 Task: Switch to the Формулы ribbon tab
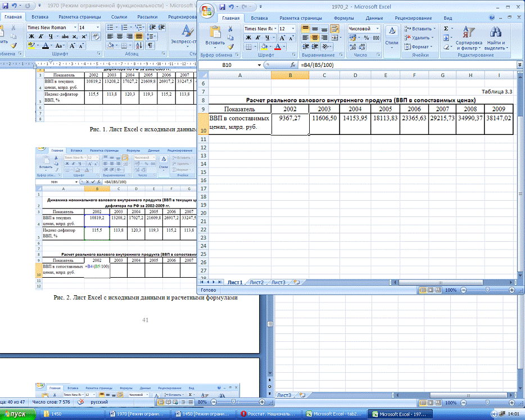(x=343, y=18)
